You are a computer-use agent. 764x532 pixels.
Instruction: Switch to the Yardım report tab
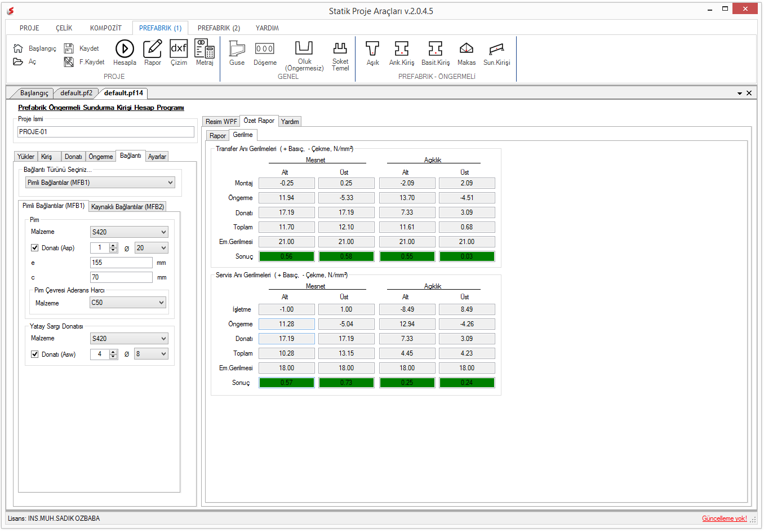tap(290, 122)
